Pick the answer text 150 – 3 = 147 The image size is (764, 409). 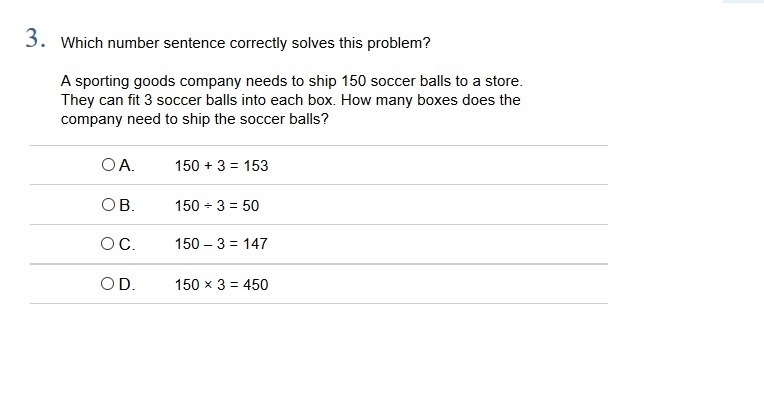click(221, 244)
